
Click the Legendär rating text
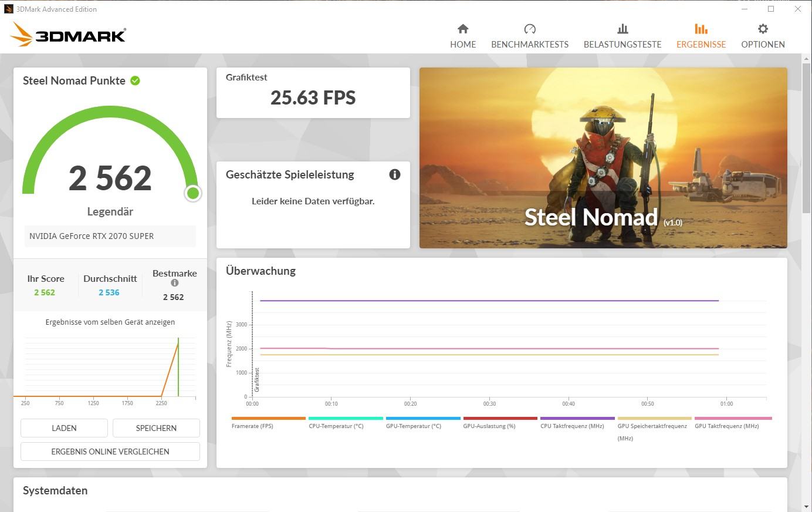[110, 212]
